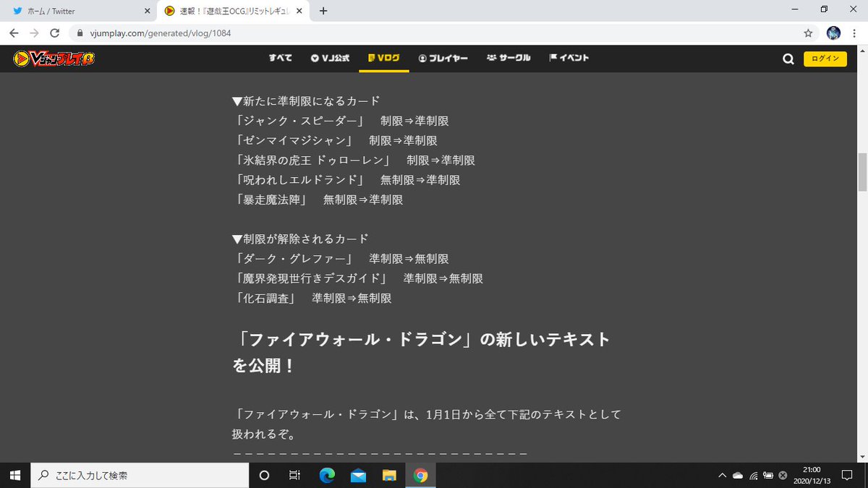Restore down the Chrome window

pyautogui.click(x=824, y=10)
